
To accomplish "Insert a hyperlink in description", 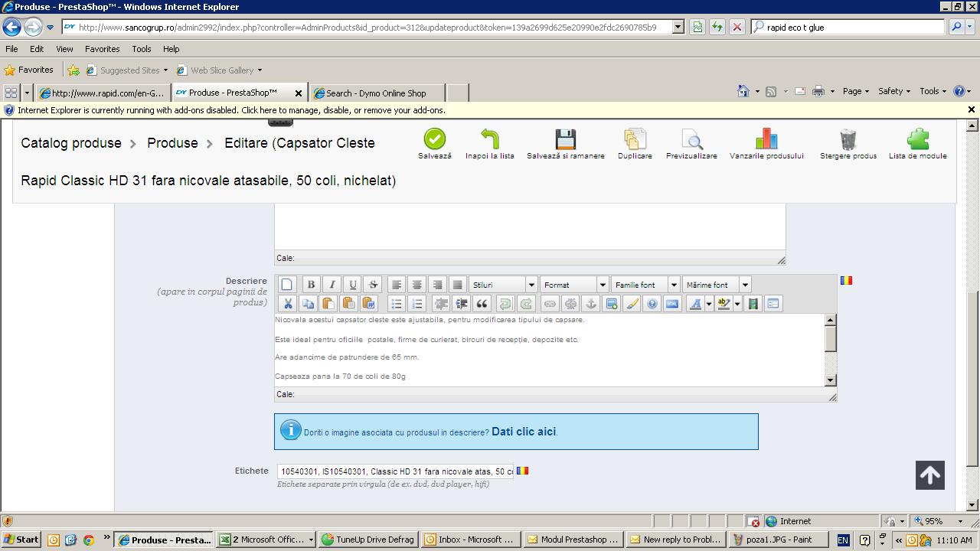I will [550, 304].
